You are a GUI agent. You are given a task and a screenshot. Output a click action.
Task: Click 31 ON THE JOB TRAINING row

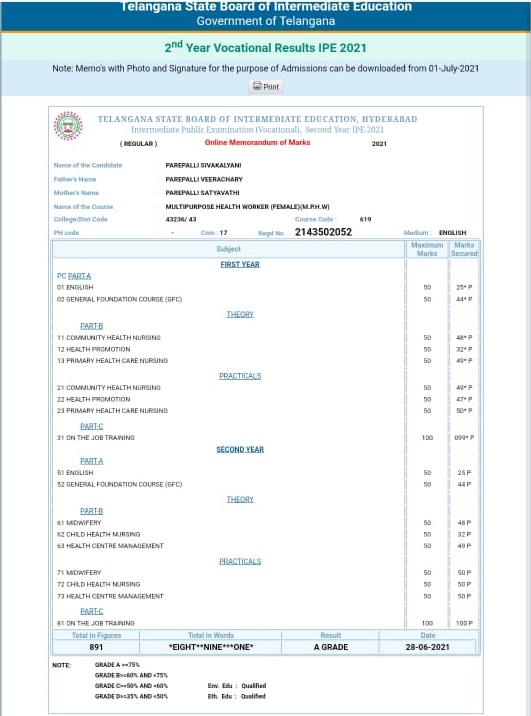coord(265,437)
